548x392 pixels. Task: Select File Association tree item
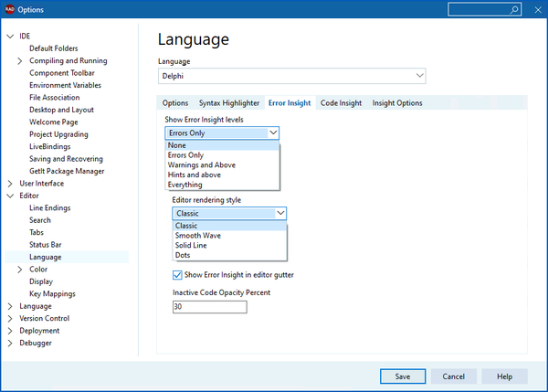pyautogui.click(x=54, y=98)
